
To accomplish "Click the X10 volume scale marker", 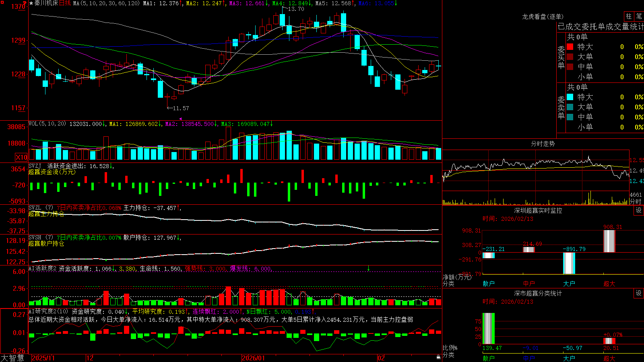I will (x=21, y=157).
